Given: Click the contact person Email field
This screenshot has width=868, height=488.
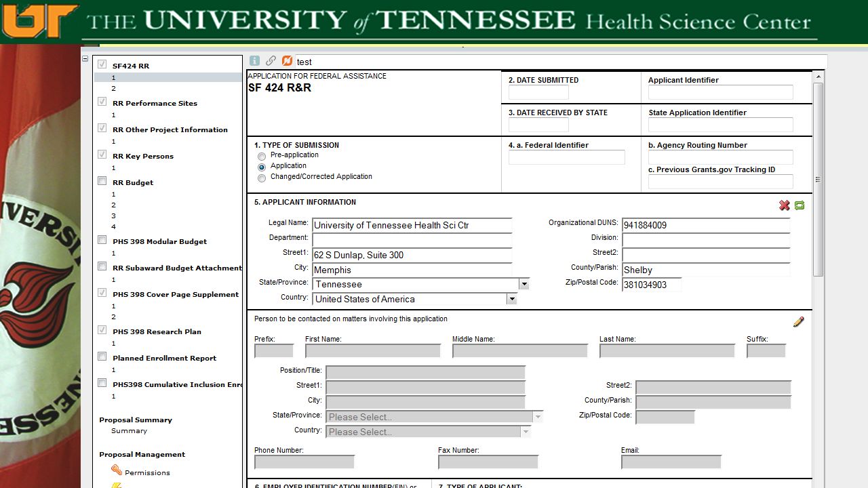Looking at the screenshot, I should (x=671, y=462).
